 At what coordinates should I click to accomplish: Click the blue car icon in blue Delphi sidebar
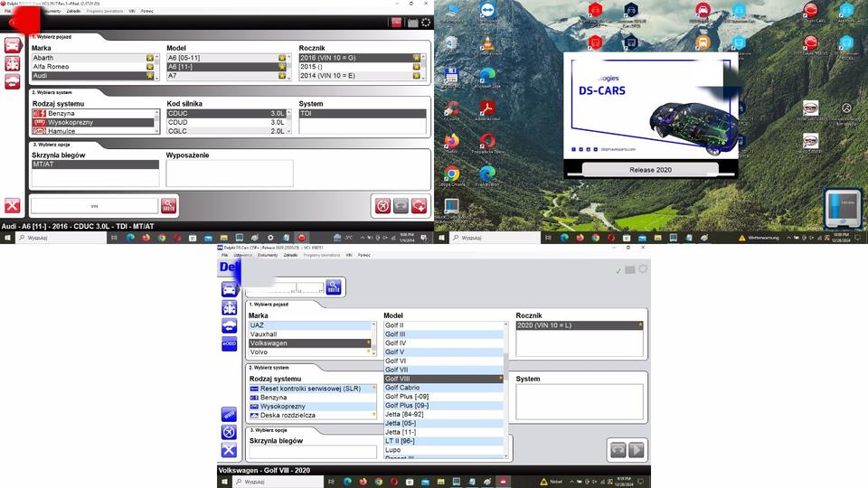tap(229, 289)
